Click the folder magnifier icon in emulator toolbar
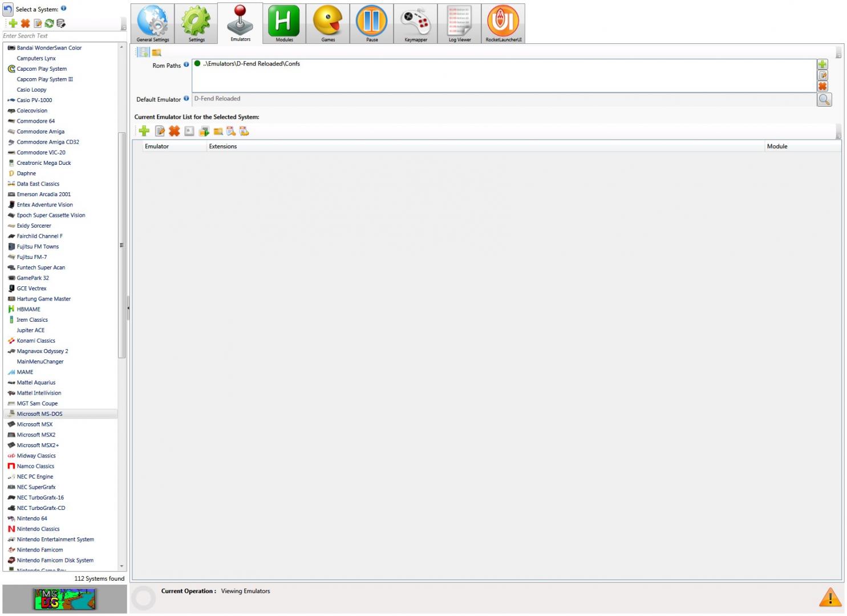This screenshot has height=616, width=847. (218, 132)
